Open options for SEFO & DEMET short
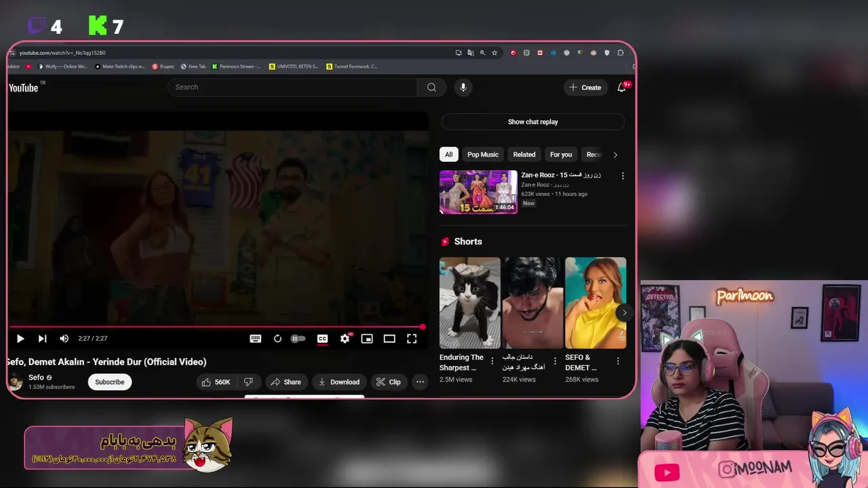This screenshot has width=868, height=488. 618,361
